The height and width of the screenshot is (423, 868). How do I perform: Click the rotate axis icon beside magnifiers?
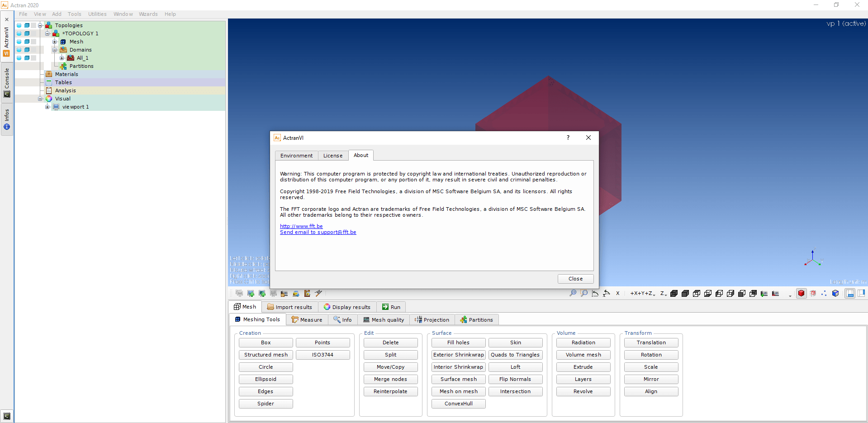point(595,293)
